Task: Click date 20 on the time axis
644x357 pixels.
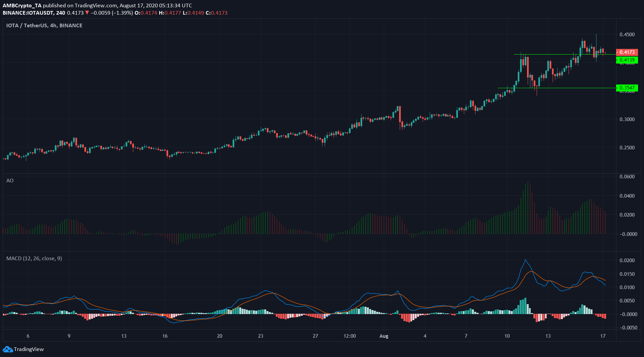Action: click(220, 336)
